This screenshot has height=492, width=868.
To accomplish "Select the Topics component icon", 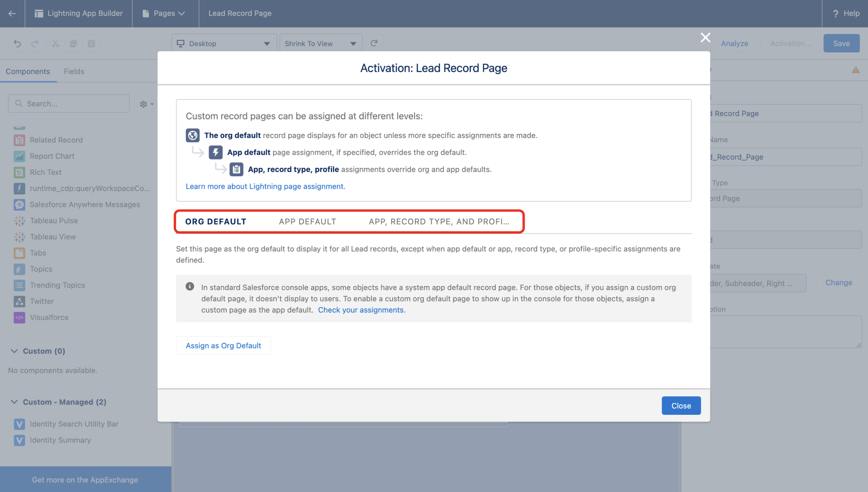I will pos(20,269).
